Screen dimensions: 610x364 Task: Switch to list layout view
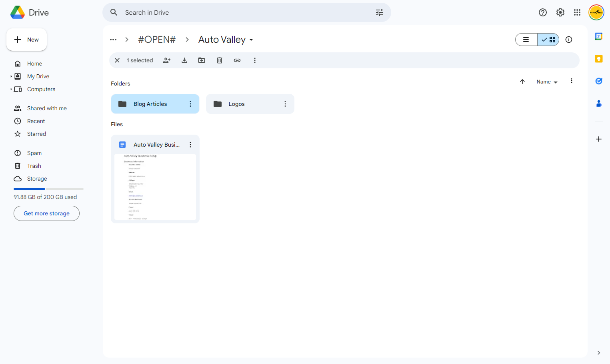click(526, 40)
